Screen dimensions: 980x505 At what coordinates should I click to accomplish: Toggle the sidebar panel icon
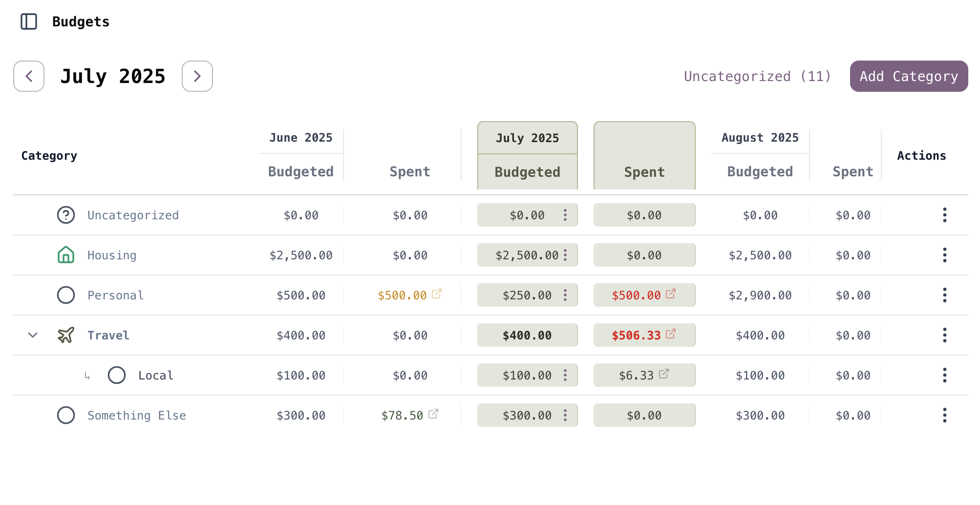29,21
